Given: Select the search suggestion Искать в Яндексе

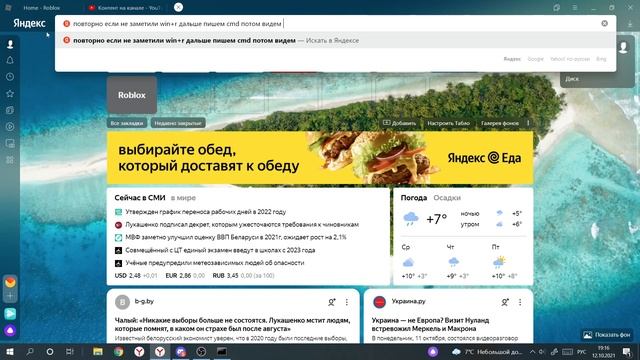Looking at the screenshot, I should coord(336,40).
